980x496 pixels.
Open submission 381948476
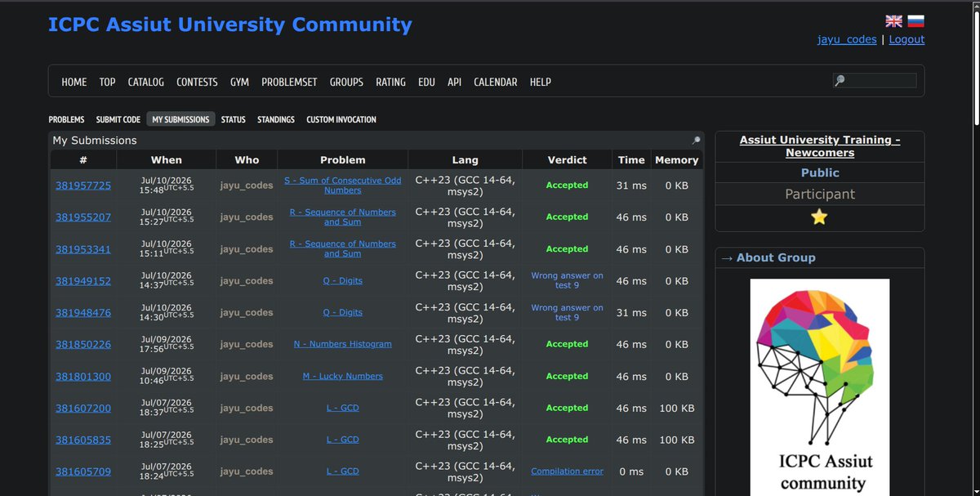pos(83,313)
